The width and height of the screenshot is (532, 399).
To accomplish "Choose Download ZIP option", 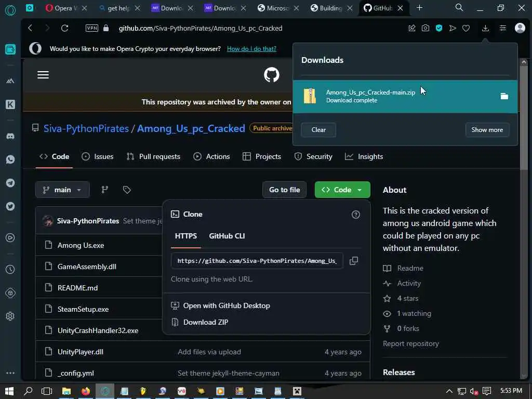I will pos(206,322).
